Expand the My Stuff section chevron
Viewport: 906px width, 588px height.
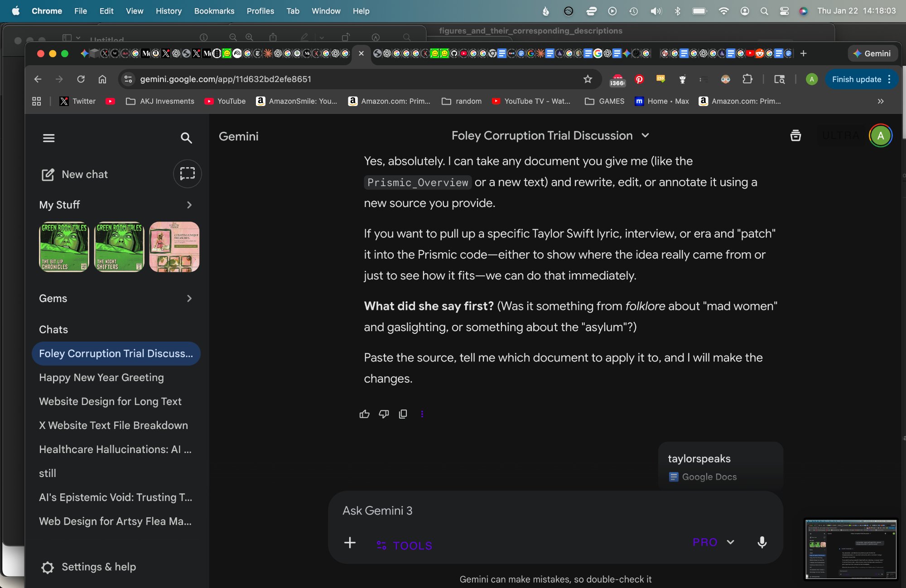189,205
